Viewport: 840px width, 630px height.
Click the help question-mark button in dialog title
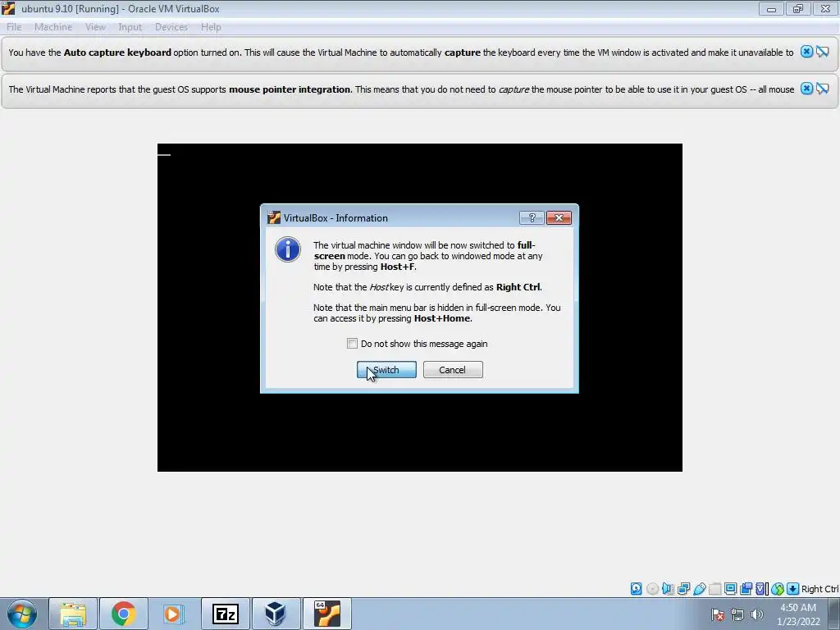click(532, 217)
